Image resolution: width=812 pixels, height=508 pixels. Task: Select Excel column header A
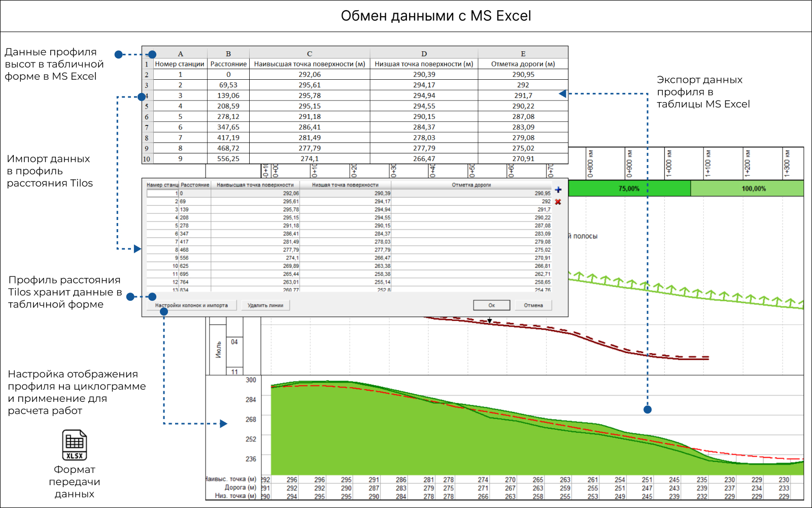click(180, 53)
